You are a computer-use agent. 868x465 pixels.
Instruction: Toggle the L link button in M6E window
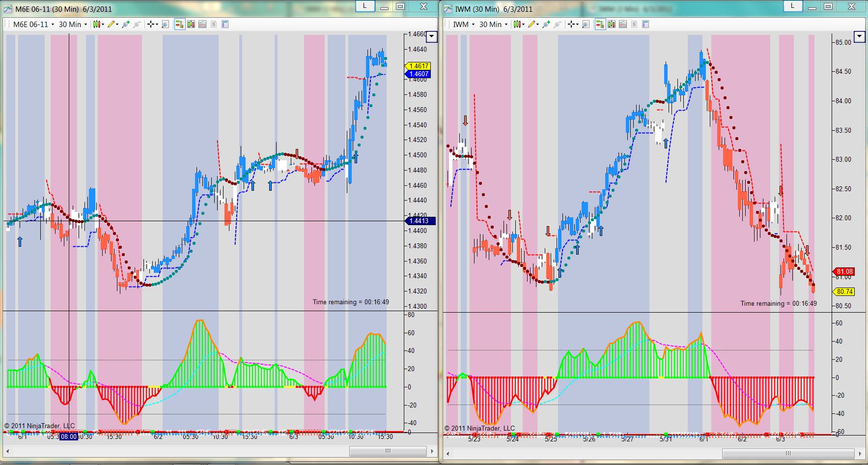364,6
